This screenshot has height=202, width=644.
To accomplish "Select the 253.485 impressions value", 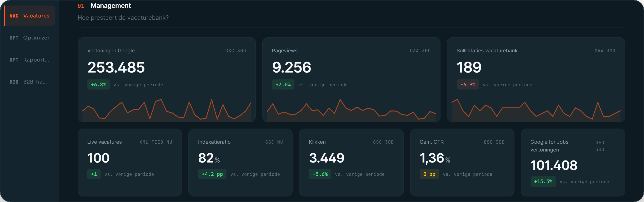I will (116, 67).
